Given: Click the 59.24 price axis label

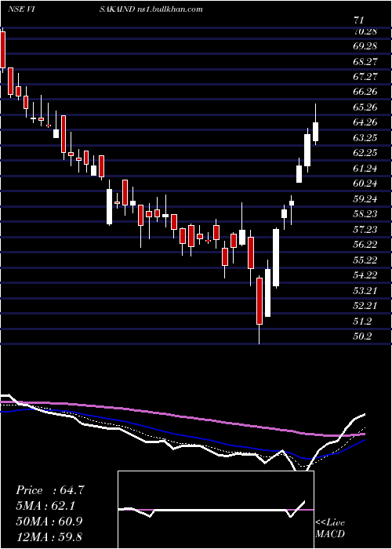Looking at the screenshot, I should click(x=365, y=198).
